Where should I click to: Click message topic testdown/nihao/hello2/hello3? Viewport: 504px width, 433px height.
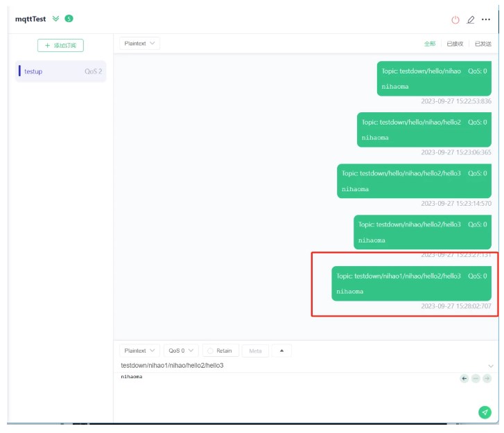[422, 232]
